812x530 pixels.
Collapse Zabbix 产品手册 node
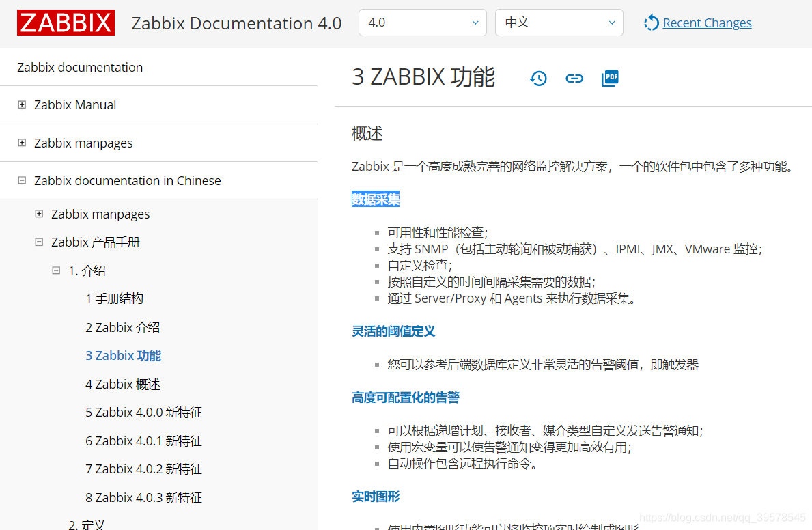tap(39, 242)
